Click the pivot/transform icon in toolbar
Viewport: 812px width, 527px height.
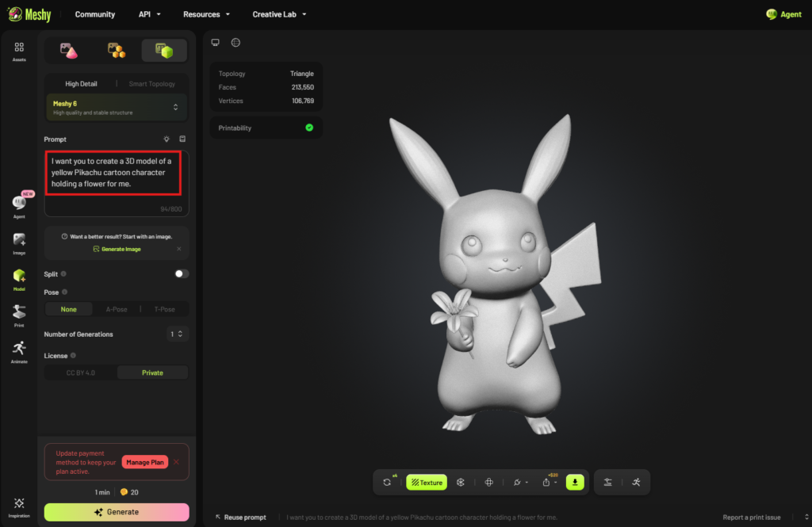[x=488, y=482]
